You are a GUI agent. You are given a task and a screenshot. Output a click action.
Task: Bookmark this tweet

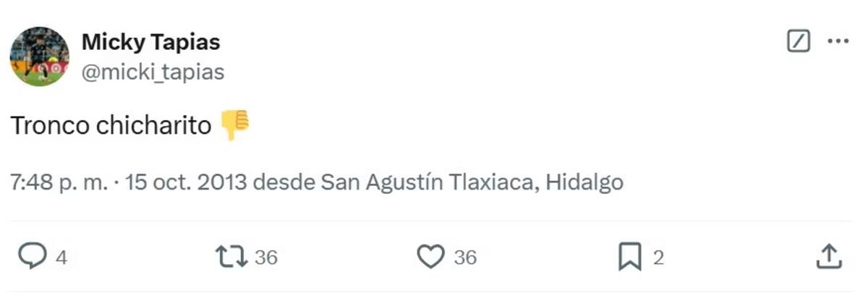coord(630,258)
